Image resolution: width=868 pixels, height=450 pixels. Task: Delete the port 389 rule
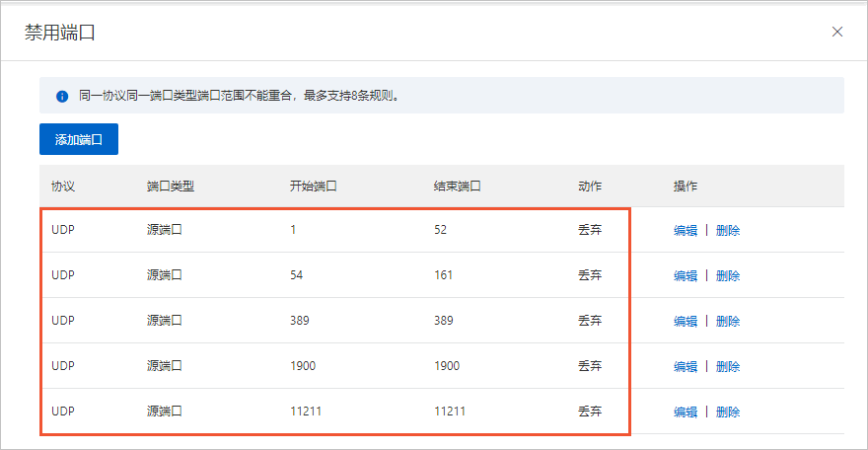click(727, 321)
